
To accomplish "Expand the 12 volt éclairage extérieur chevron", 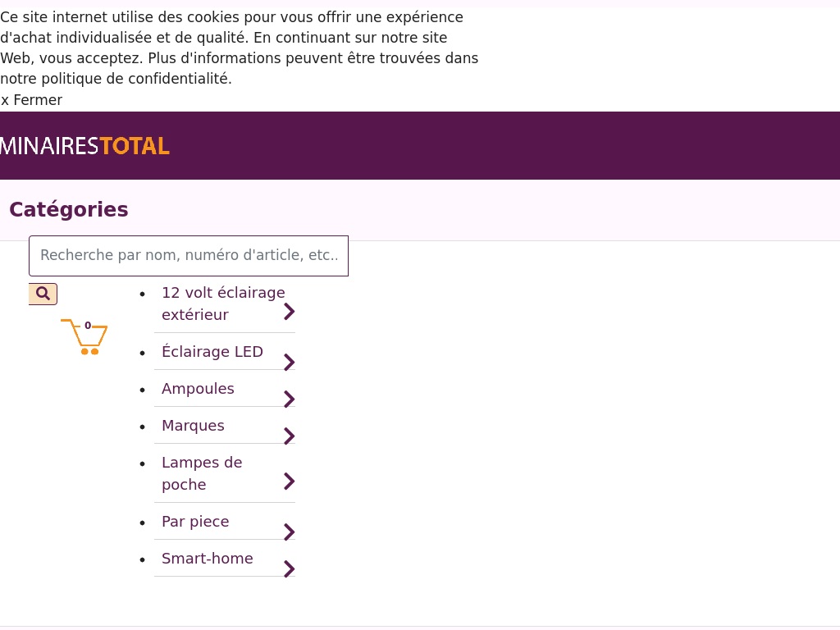I will click(x=289, y=312).
